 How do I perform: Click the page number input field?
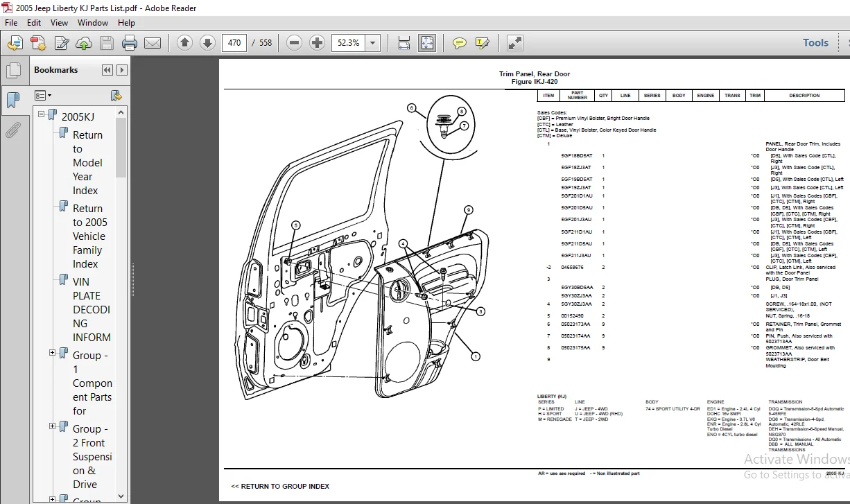pos(234,43)
